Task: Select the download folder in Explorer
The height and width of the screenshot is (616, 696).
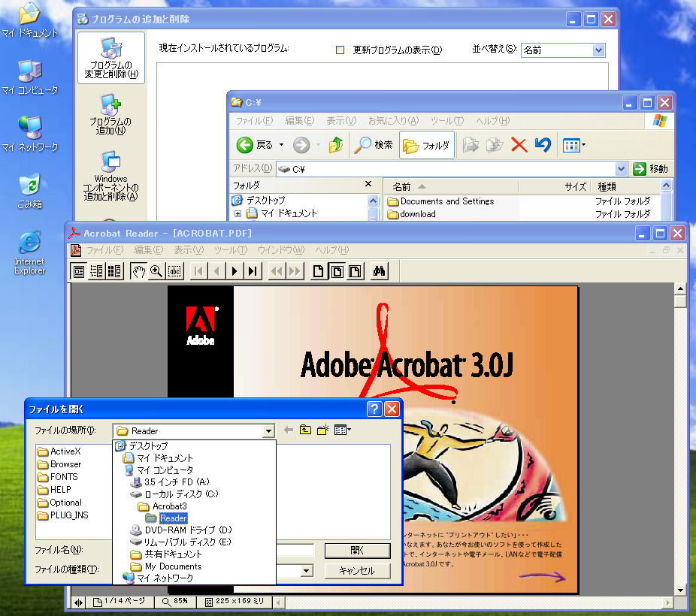Action: (411, 214)
